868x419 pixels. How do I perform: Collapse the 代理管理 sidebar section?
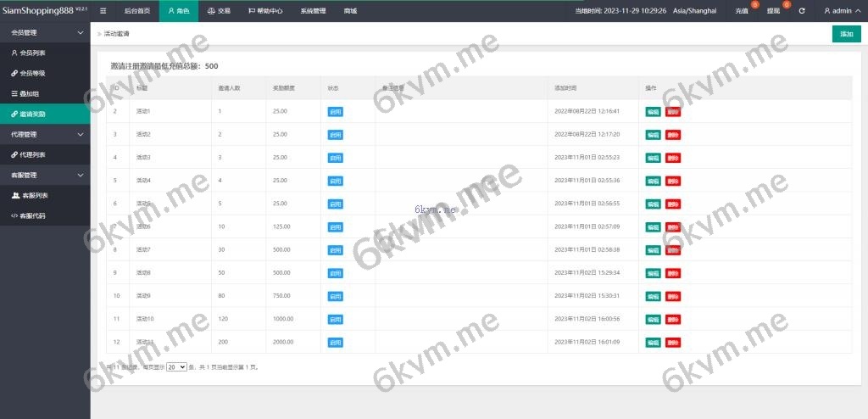pos(80,134)
